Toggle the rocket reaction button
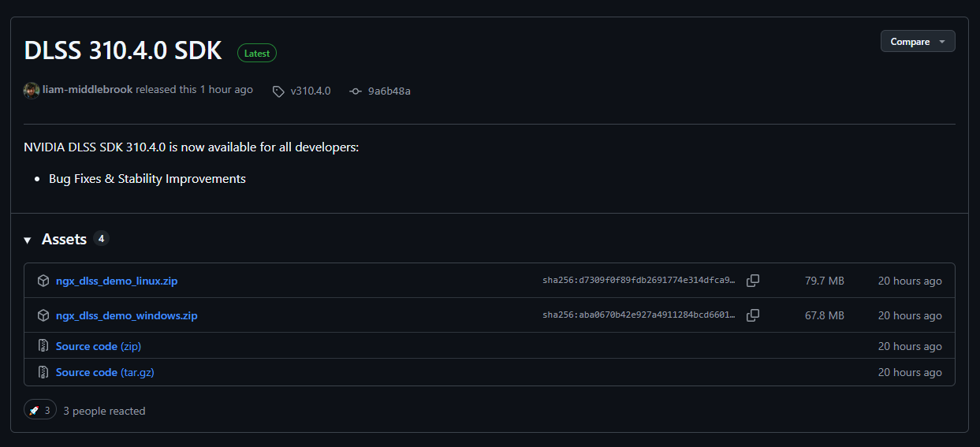This screenshot has width=980, height=447. click(40, 411)
